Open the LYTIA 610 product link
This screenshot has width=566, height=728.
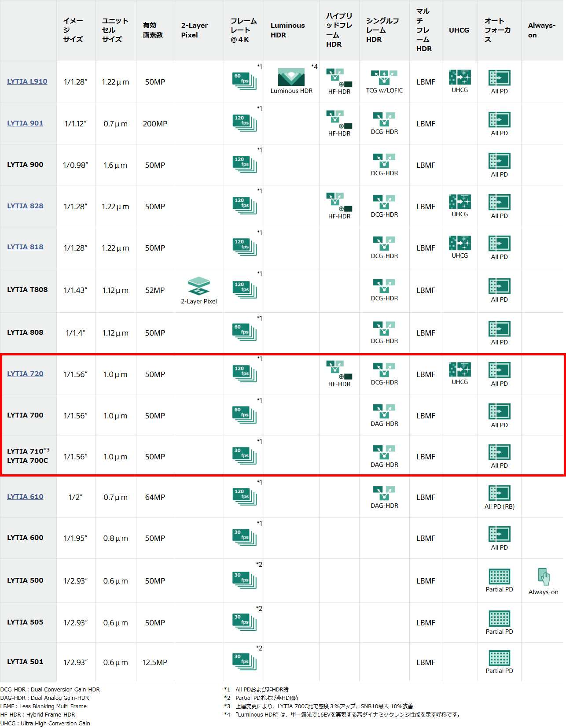(25, 497)
